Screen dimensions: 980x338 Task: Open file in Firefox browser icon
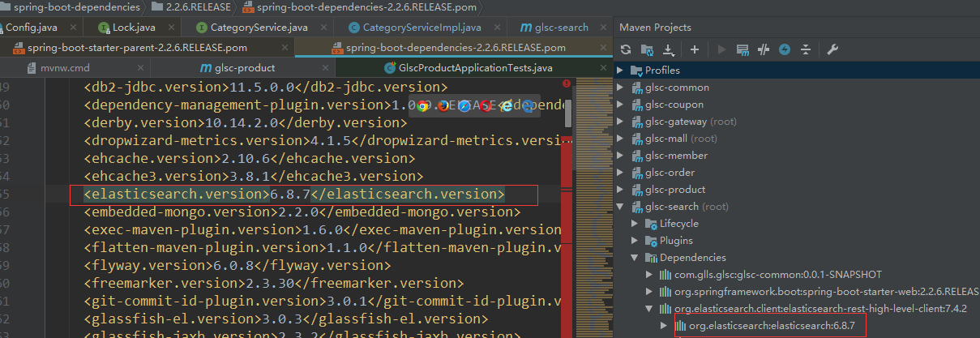click(443, 105)
